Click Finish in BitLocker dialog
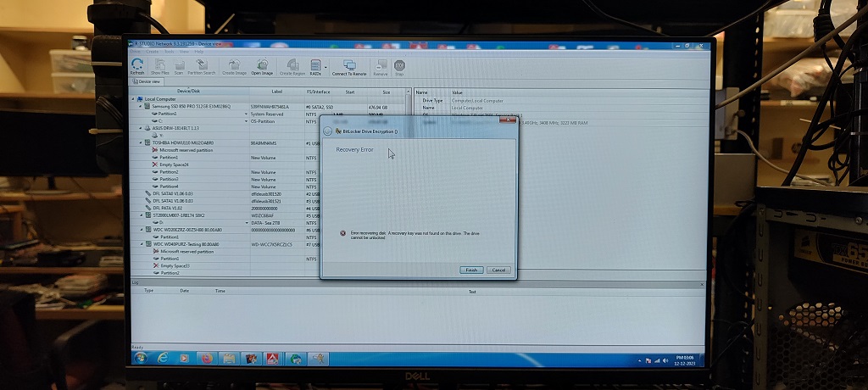The image size is (868, 390). coord(471,270)
